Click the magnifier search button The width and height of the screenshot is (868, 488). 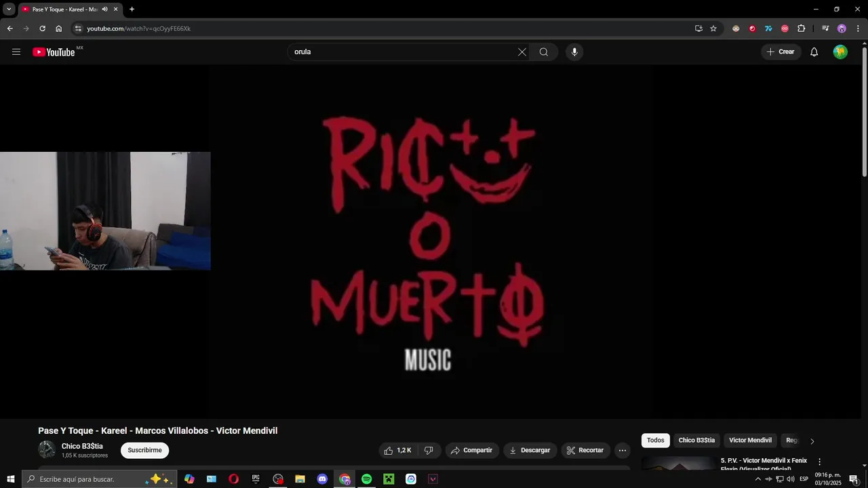tap(544, 52)
